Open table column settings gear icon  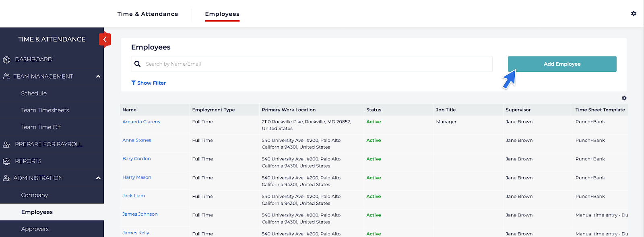click(624, 98)
